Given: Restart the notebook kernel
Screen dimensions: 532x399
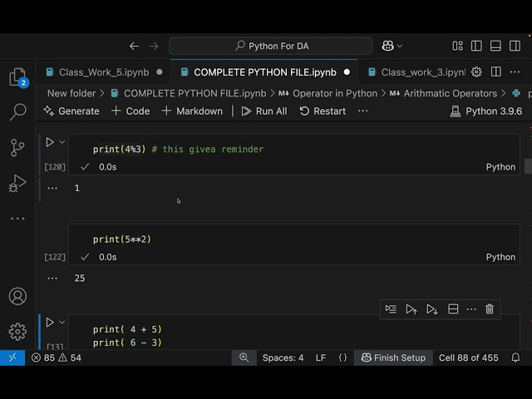Looking at the screenshot, I should point(323,111).
